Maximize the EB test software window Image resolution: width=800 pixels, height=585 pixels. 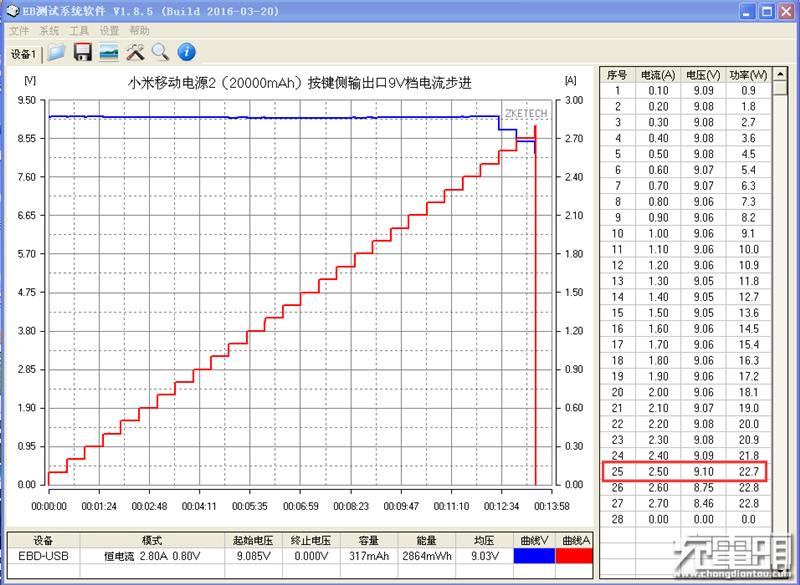pos(767,11)
